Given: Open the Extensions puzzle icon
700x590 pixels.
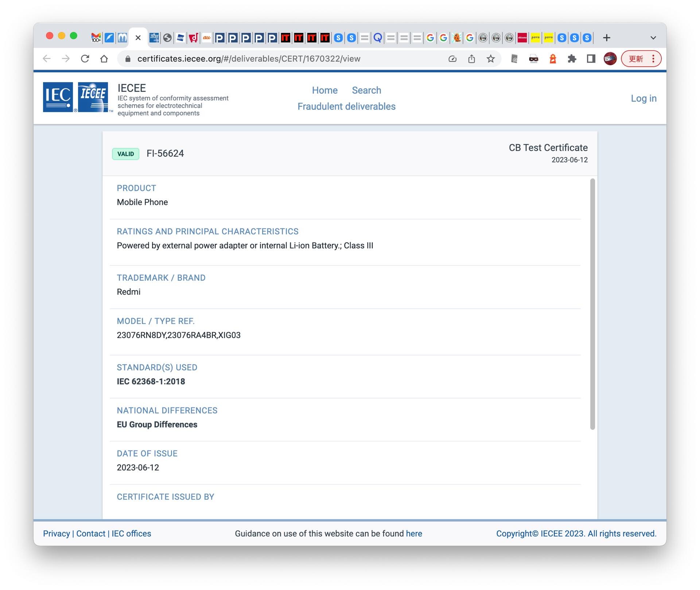Looking at the screenshot, I should [x=572, y=59].
